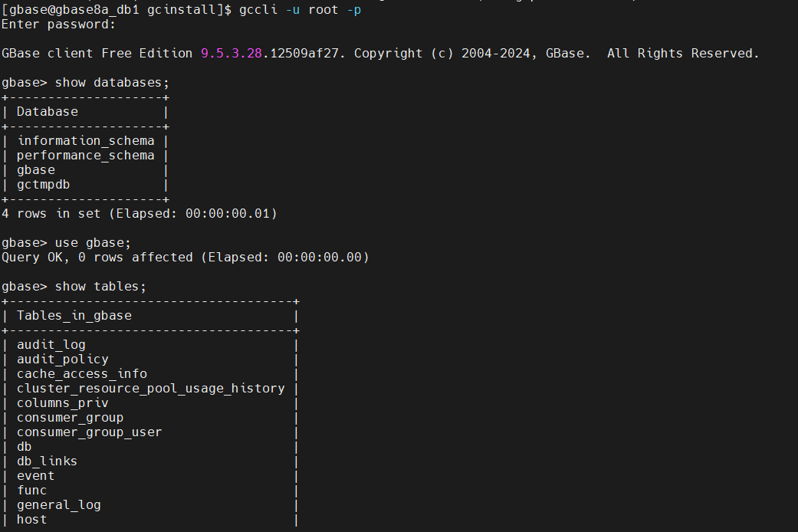Image resolution: width=798 pixels, height=532 pixels.
Task: Click the 'Query OK, 0 rows affected' line
Action: [x=186, y=258]
